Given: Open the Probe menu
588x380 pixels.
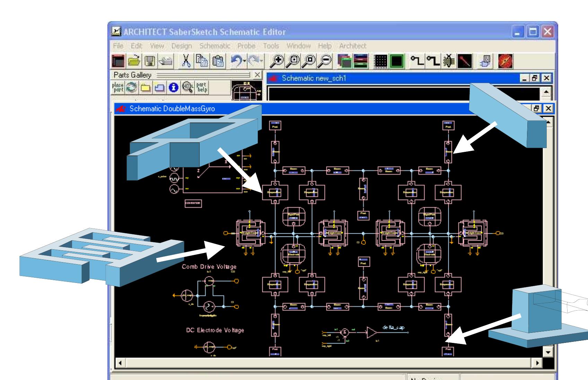Looking at the screenshot, I should coord(246,46).
